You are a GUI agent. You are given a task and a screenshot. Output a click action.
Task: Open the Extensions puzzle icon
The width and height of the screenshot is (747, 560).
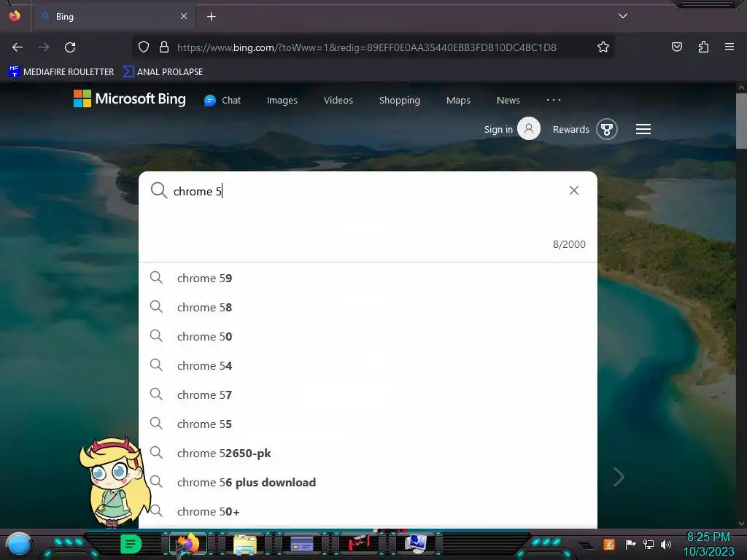pyautogui.click(x=703, y=47)
